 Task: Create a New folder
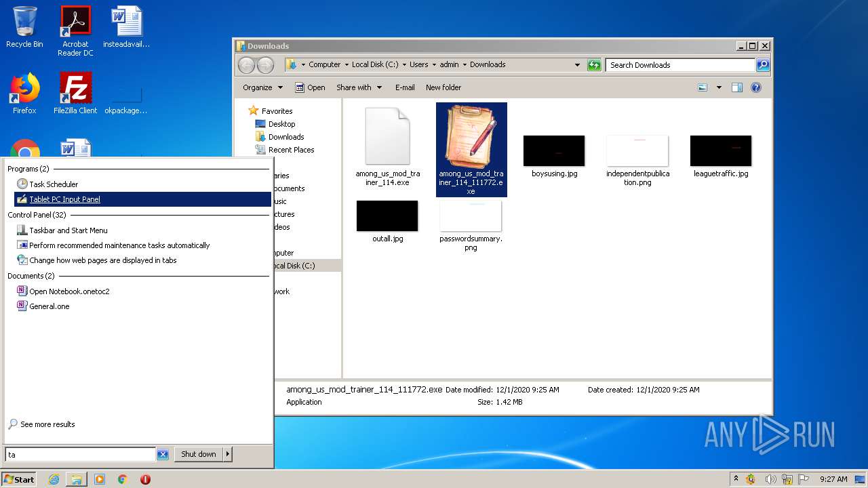click(443, 87)
